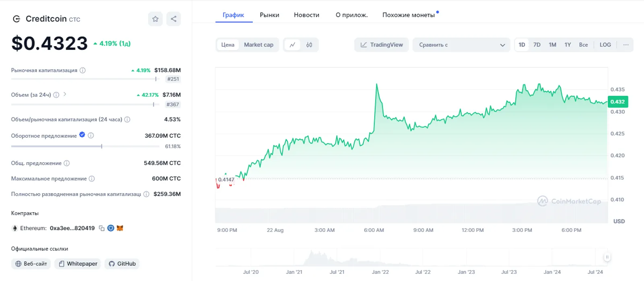
Task: Open info icon for Максимальное предложение
Action: click(92, 179)
